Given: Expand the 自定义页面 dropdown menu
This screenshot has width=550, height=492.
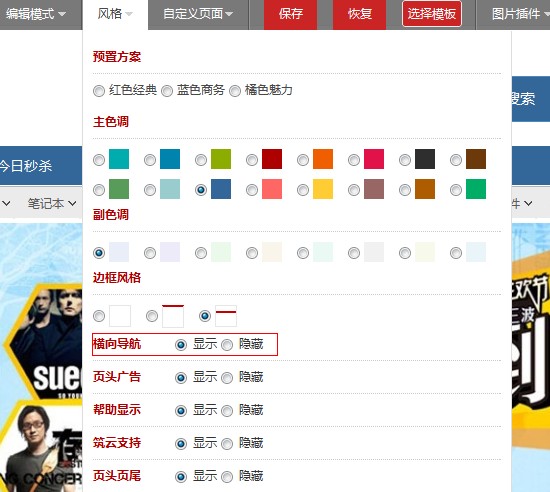Looking at the screenshot, I should pyautogui.click(x=198, y=14).
